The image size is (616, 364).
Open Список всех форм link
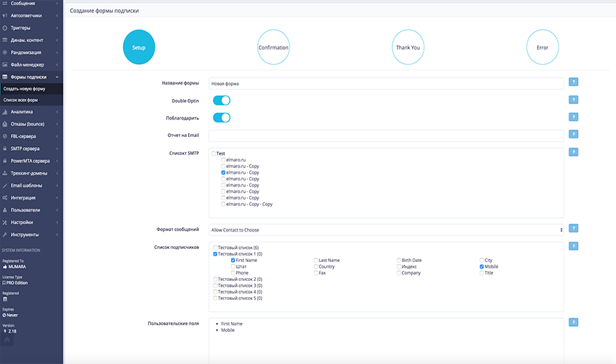pyautogui.click(x=20, y=100)
